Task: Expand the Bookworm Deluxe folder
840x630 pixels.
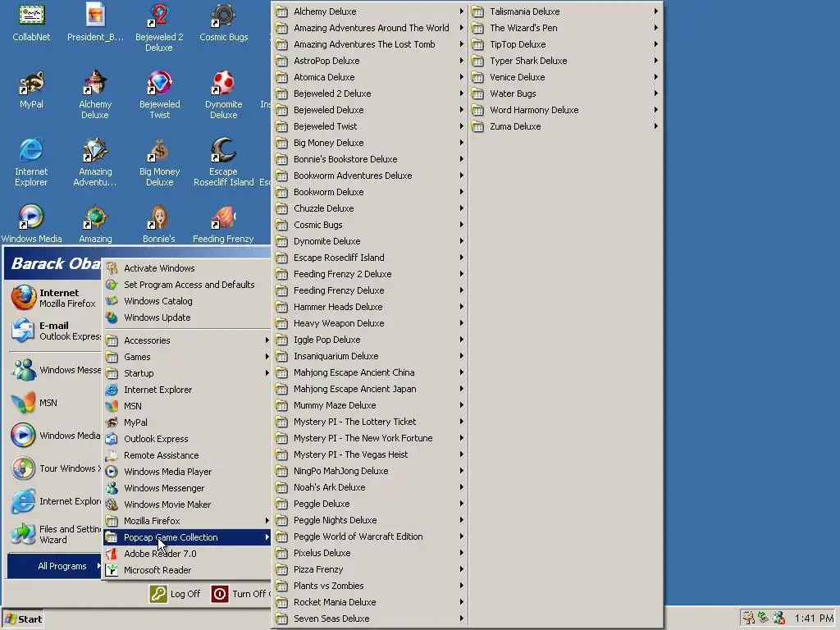Action: tap(370, 192)
